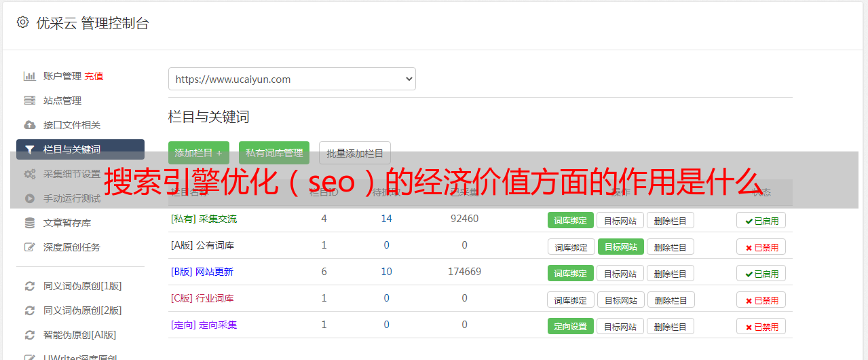Click the [私有] 采集交流 column name
868x360 pixels.
tap(204, 219)
